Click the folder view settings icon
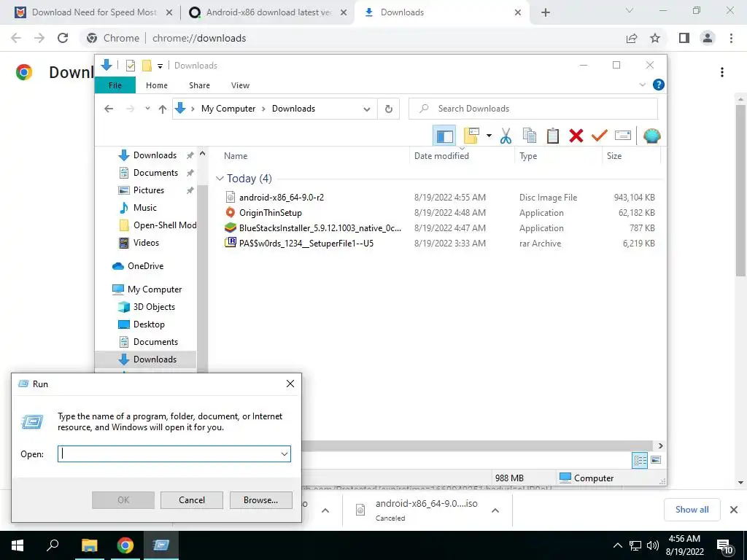Screen dimensions: 747x560 (472, 136)
